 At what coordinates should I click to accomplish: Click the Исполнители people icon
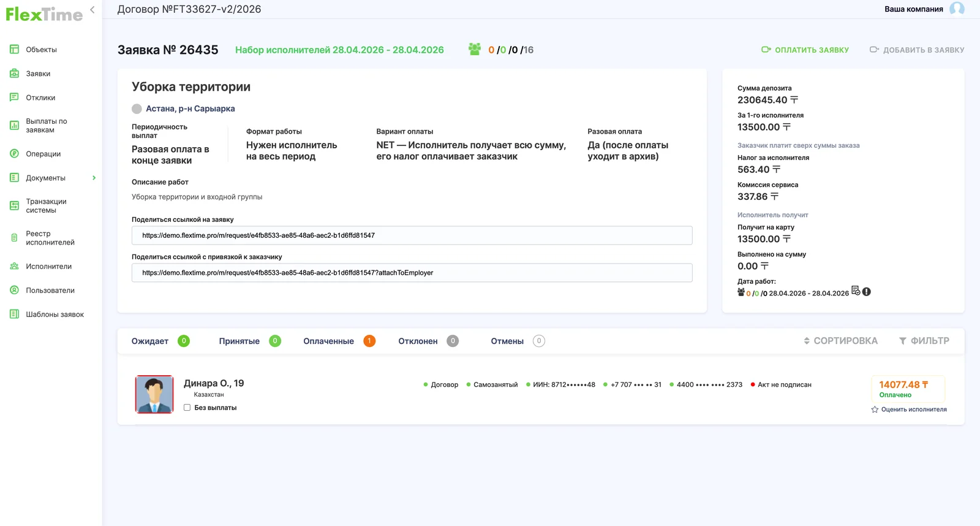tap(14, 266)
